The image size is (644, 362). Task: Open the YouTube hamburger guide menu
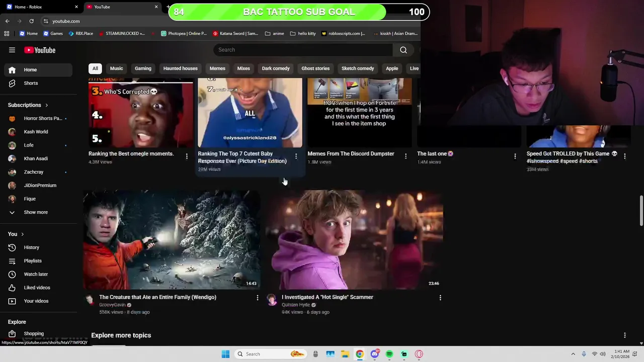[x=12, y=50]
